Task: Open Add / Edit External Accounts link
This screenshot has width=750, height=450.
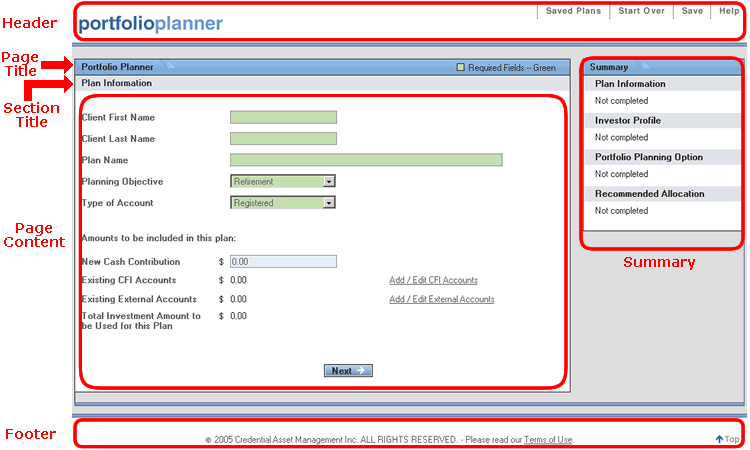Action: pos(441,299)
